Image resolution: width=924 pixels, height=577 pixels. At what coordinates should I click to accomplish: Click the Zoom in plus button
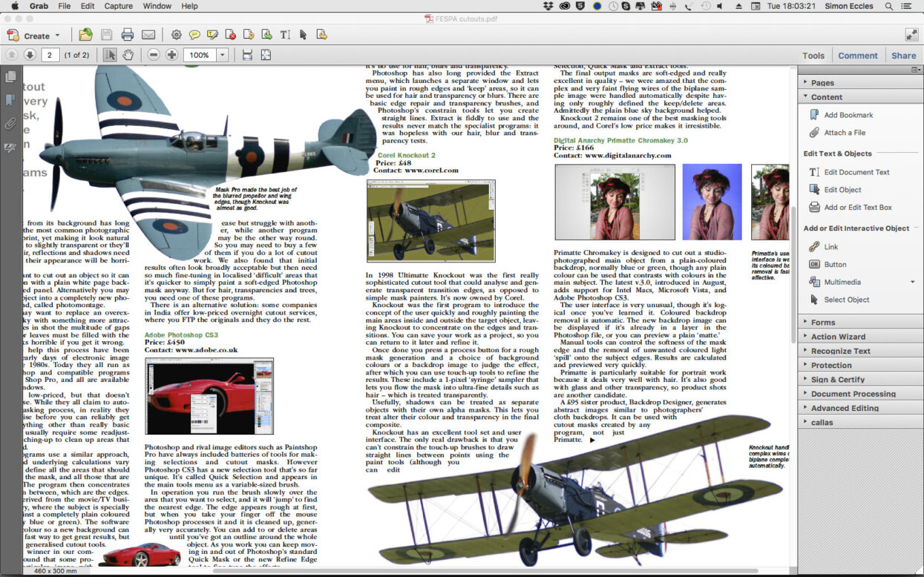click(x=171, y=55)
